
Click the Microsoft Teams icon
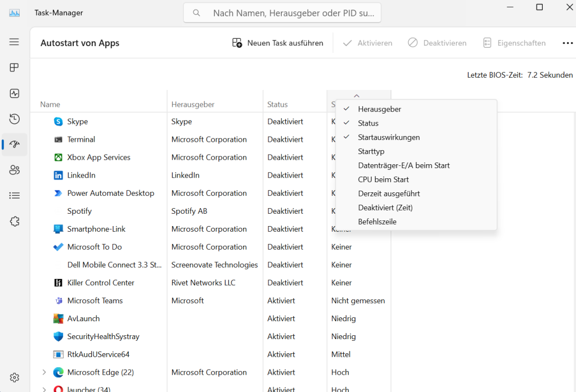58,301
